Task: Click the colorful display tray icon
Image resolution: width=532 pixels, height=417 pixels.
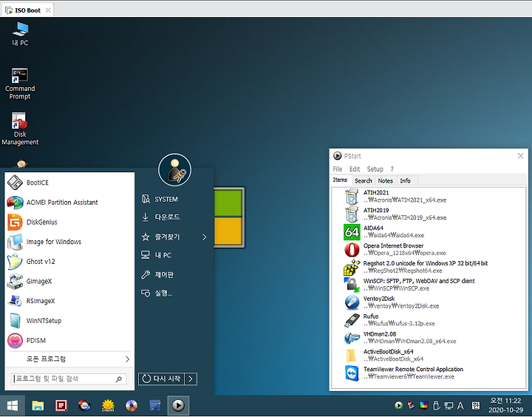Action: coord(424,405)
